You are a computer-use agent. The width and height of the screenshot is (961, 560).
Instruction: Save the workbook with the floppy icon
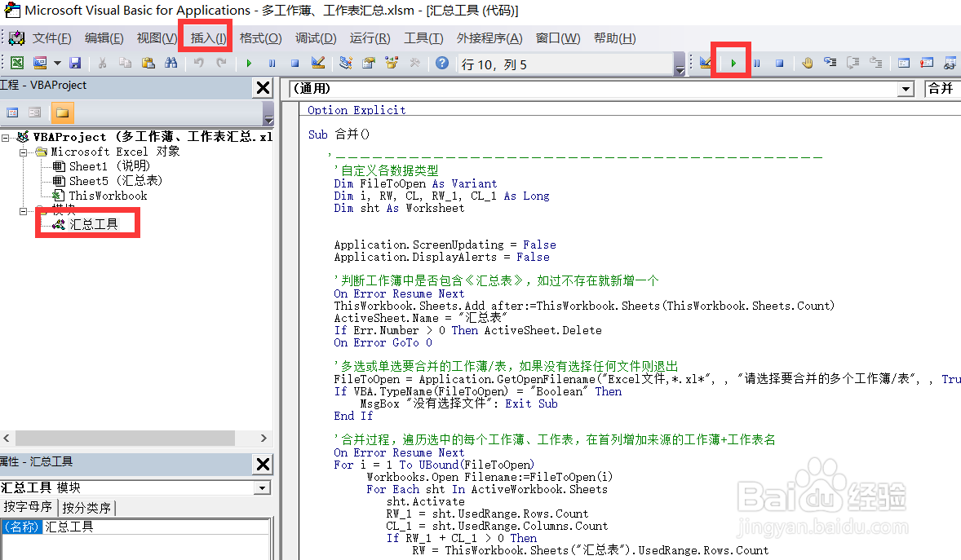[75, 63]
